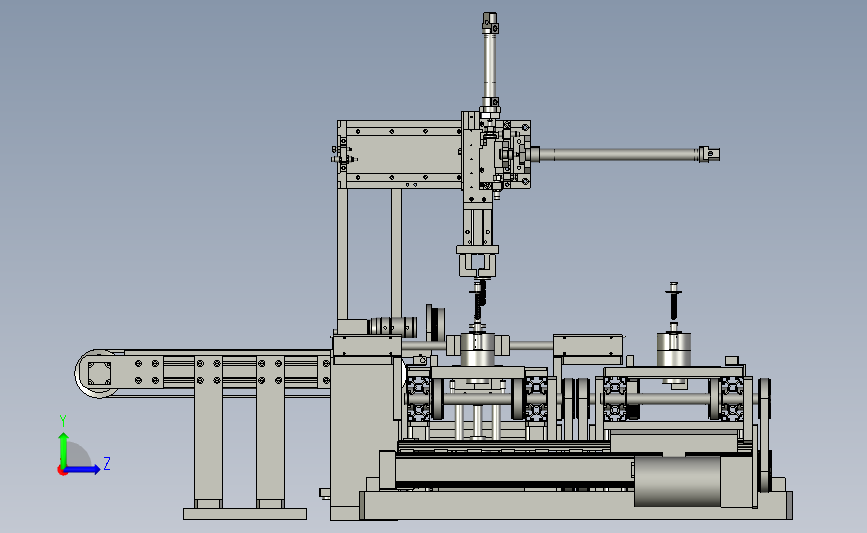Select the belt pulley at the far right
This screenshot has width=867, height=533.
point(765,435)
